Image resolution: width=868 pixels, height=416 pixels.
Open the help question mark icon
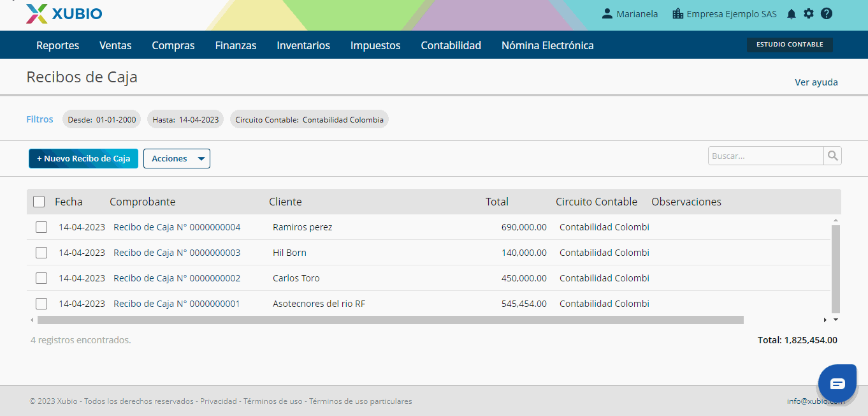[x=827, y=13]
